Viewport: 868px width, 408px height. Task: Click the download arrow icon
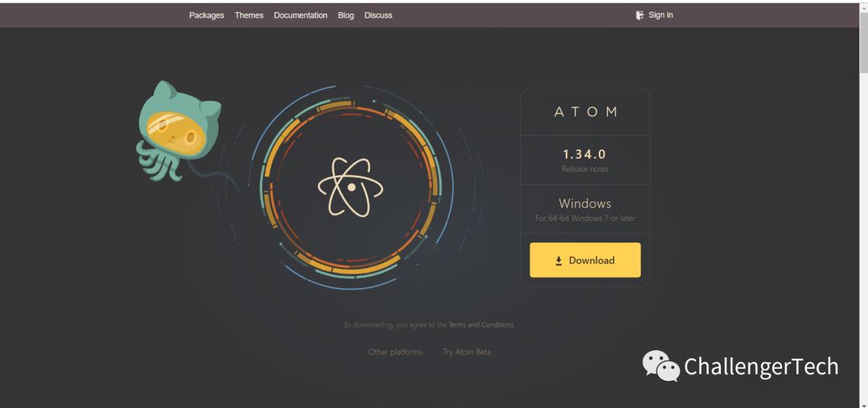click(x=559, y=260)
